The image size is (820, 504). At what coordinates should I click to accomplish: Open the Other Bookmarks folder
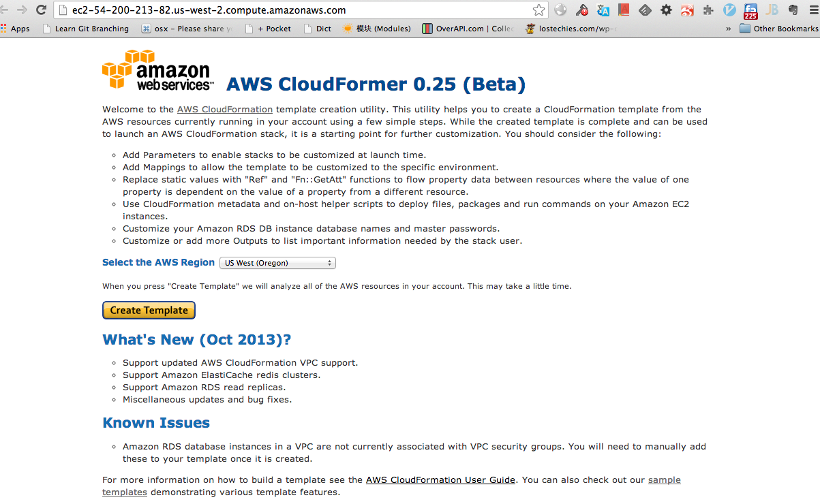coord(778,29)
